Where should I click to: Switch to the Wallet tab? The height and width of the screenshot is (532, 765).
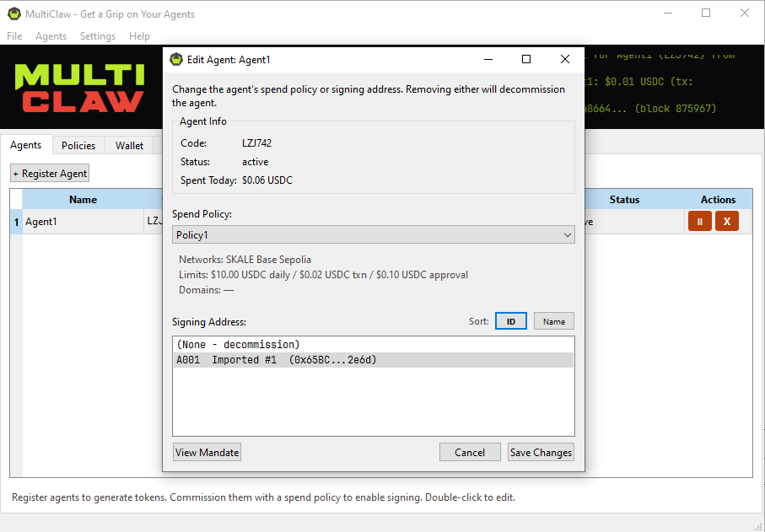coord(131,145)
